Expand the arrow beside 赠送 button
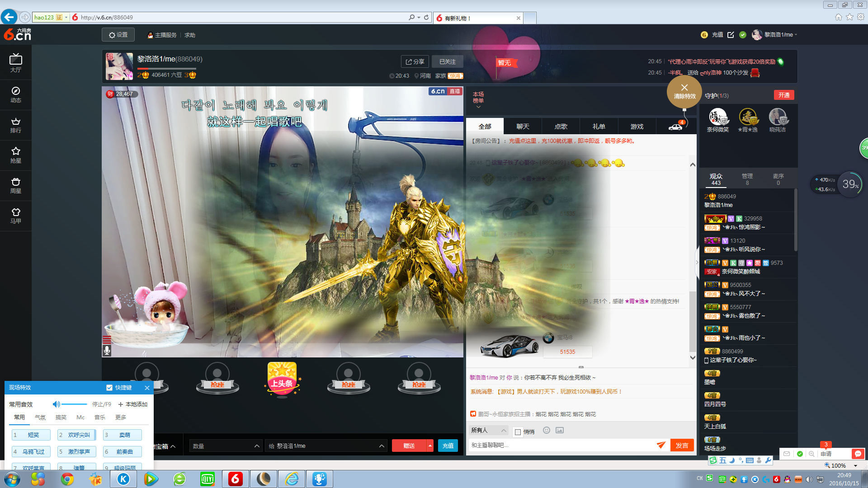The width and height of the screenshot is (868, 488). pyautogui.click(x=430, y=446)
